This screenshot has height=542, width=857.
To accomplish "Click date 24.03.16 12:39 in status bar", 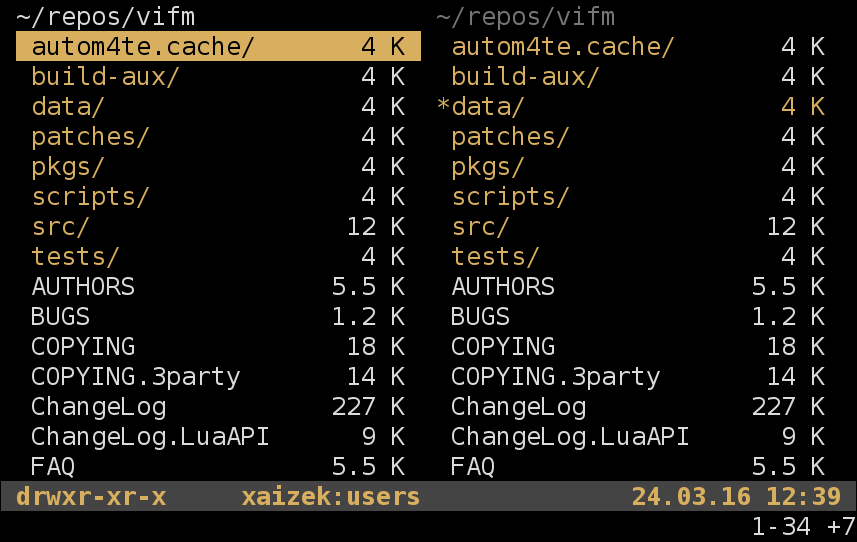I will point(736,497).
